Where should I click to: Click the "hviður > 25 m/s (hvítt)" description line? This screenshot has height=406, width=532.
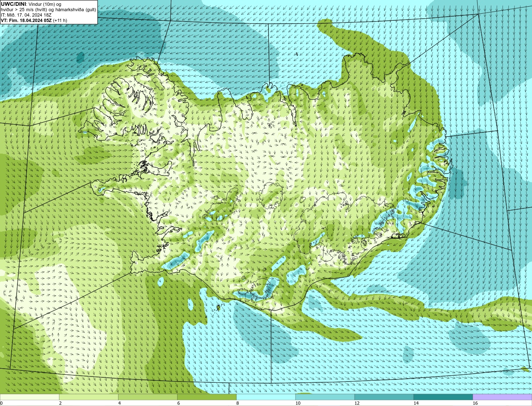(x=49, y=10)
